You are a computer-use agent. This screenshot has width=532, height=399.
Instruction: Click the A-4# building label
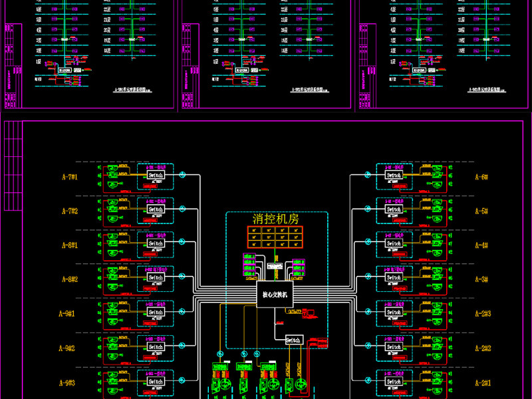481,245
